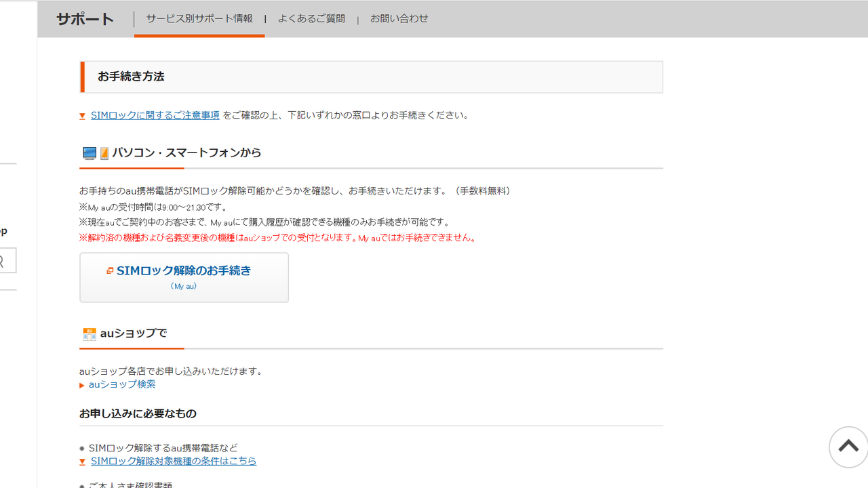This screenshot has width=868, height=488.
Task: Click the SIMロック解除のお手続き button
Action: point(184,277)
